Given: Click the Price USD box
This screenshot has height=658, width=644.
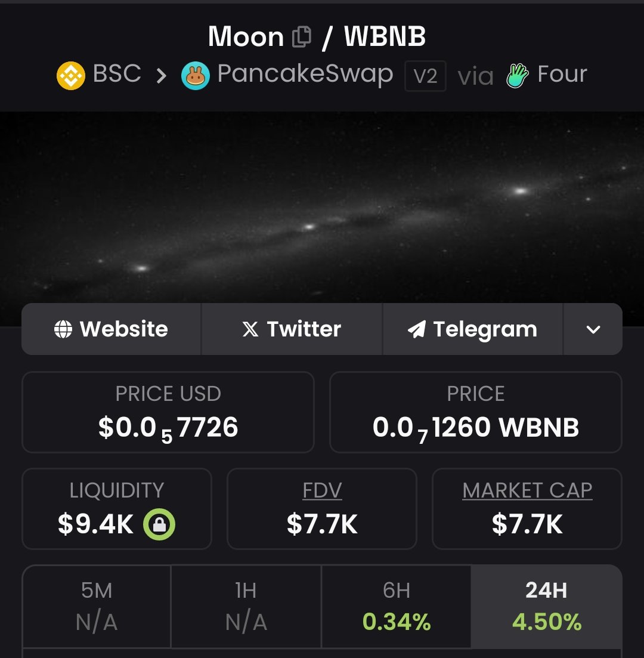Looking at the screenshot, I should point(168,412).
